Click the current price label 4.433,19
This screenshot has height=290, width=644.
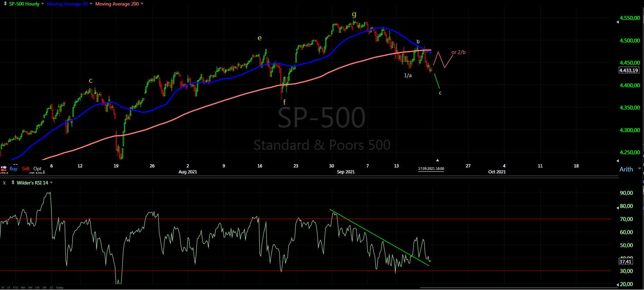[629, 70]
